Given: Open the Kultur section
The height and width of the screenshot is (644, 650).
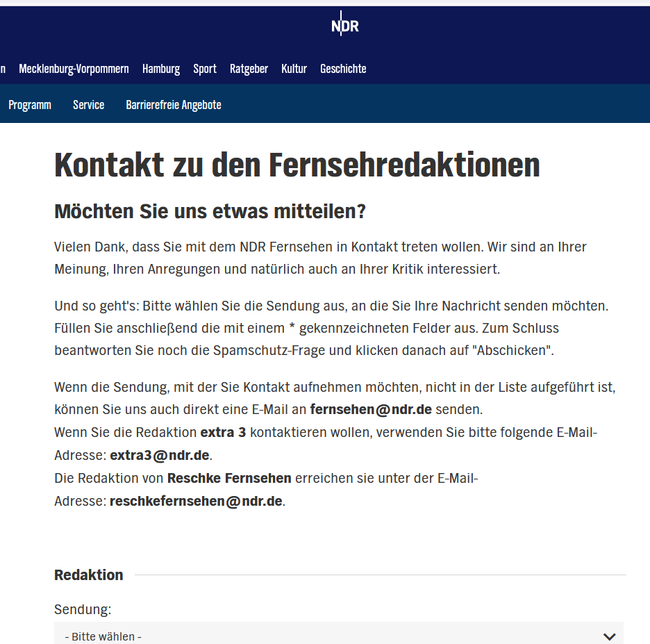Looking at the screenshot, I should pos(294,69).
